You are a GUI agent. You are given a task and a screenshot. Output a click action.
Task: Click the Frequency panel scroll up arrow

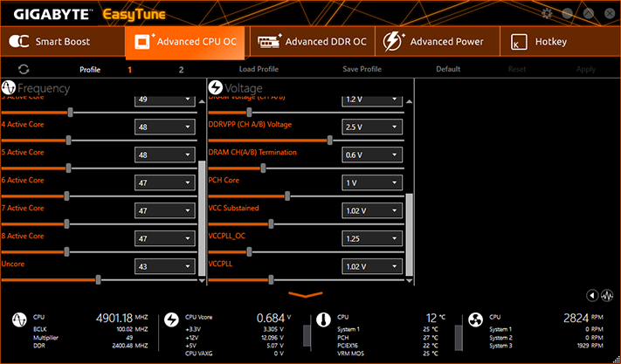(202, 101)
